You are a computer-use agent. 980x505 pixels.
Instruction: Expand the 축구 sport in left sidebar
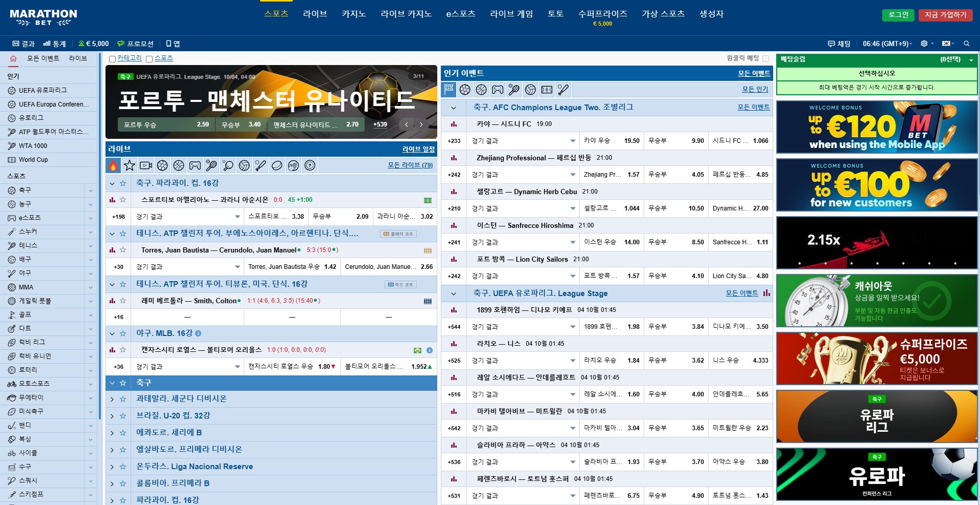click(91, 191)
